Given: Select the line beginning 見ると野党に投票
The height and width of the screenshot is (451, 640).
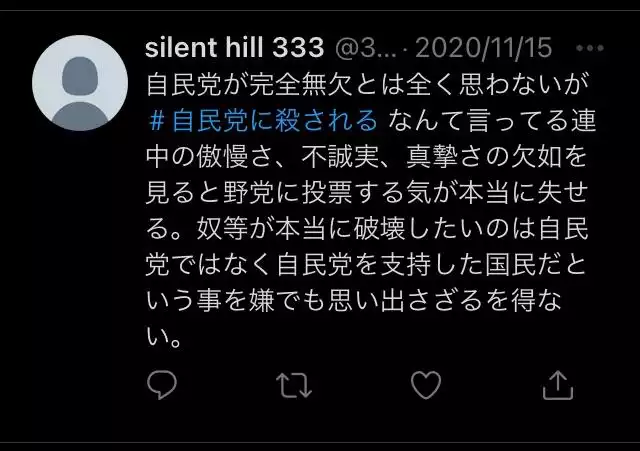Looking at the screenshot, I should [x=367, y=193].
